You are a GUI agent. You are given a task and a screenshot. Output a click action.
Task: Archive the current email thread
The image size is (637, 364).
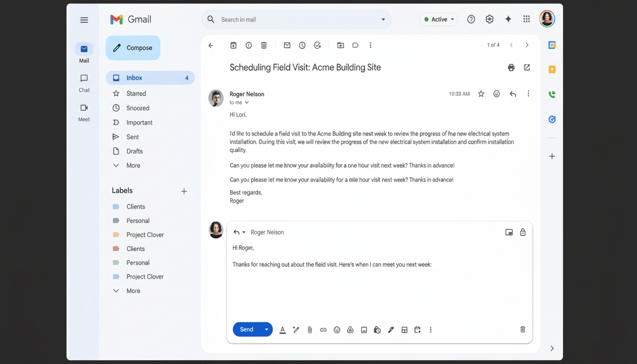233,45
